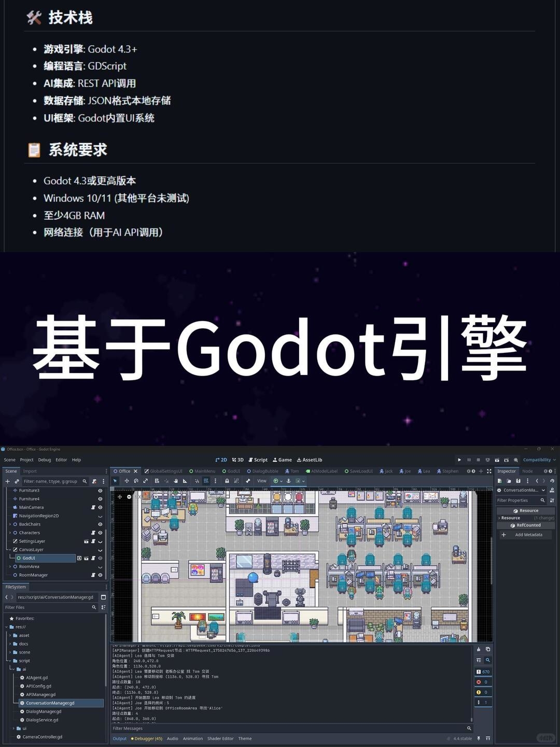Screen dimensions: 560x747
Task: Open the Debugger (45) bottom panel
Action: (147, 739)
